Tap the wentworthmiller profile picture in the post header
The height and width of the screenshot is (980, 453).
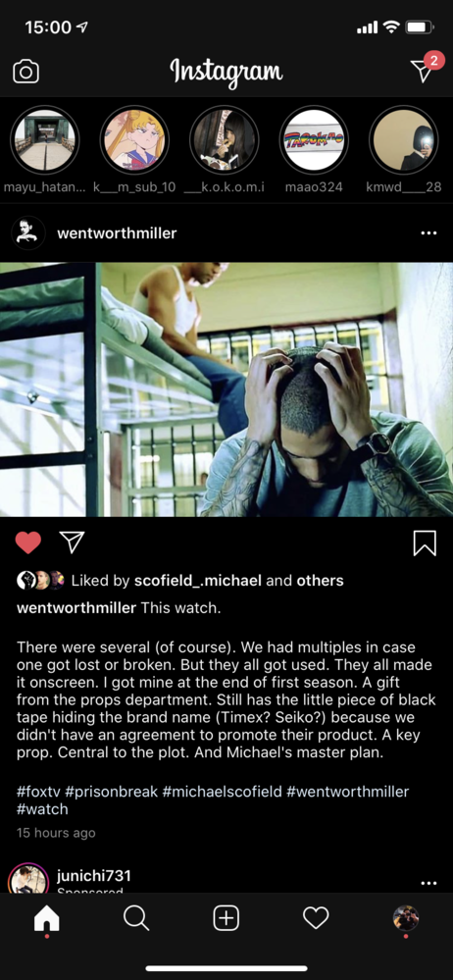coord(28,233)
